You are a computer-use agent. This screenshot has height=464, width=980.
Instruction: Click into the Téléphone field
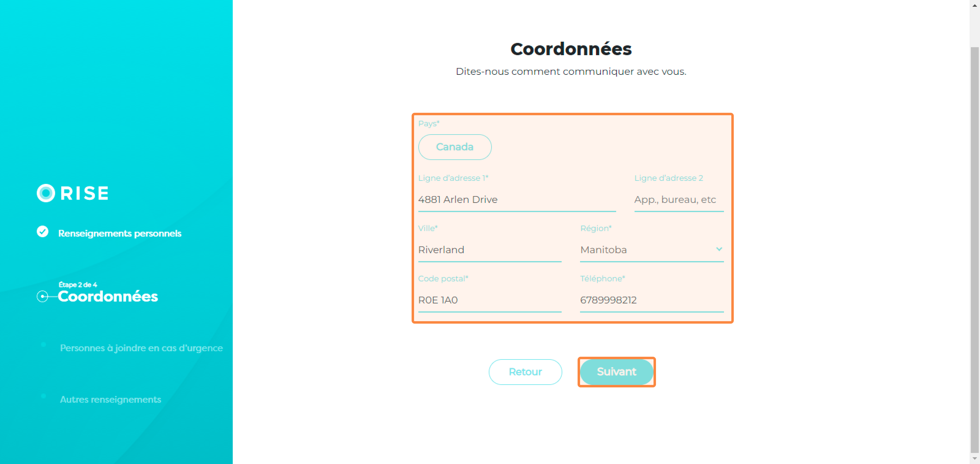pos(651,300)
